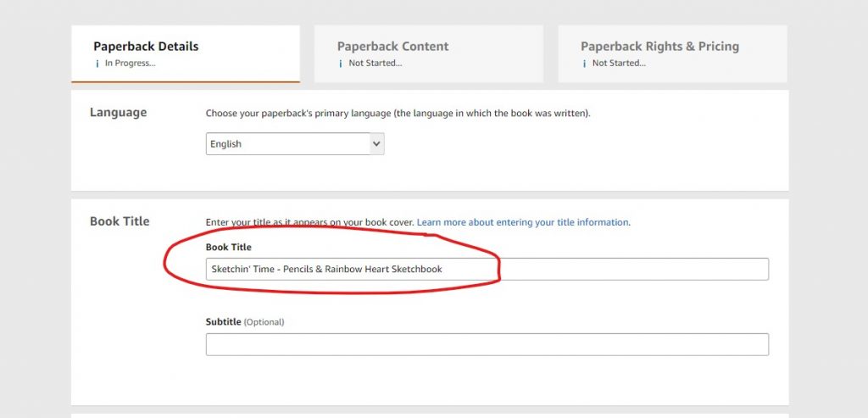Viewport: 868px width, 418px height.
Task: Click info icon under Paperback Content
Action: pyautogui.click(x=341, y=64)
